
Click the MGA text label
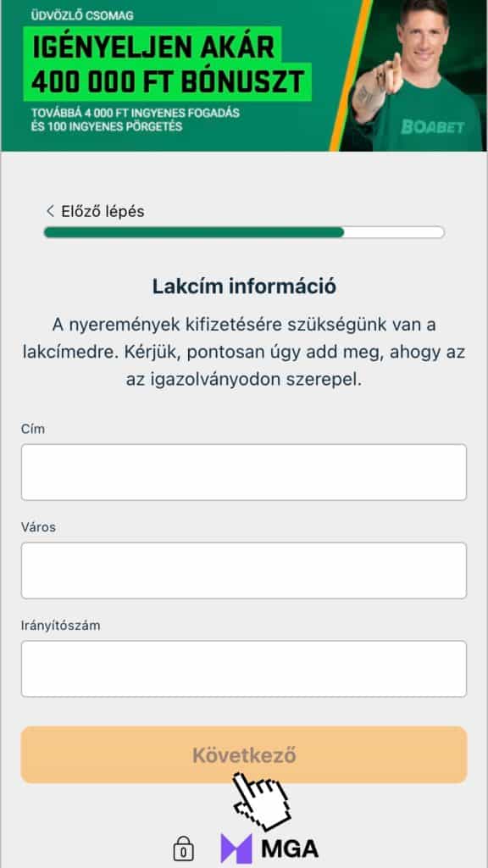tap(292, 847)
